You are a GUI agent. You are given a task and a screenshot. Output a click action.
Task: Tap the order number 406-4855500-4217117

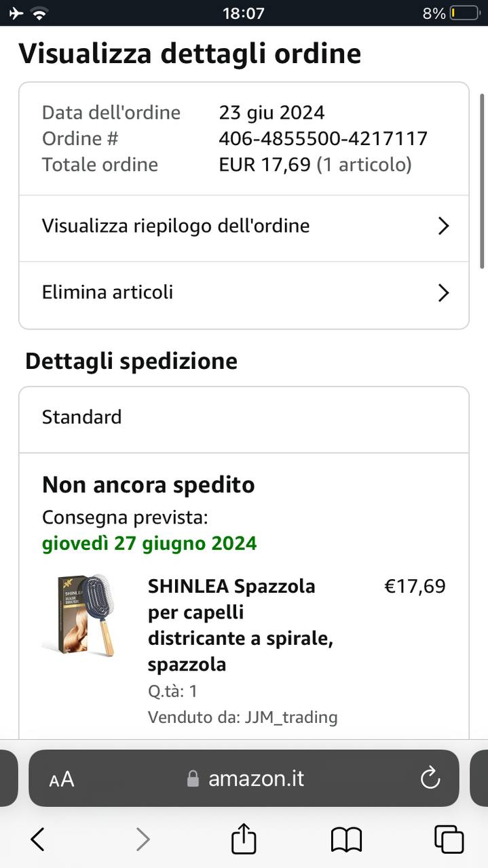[x=323, y=138]
